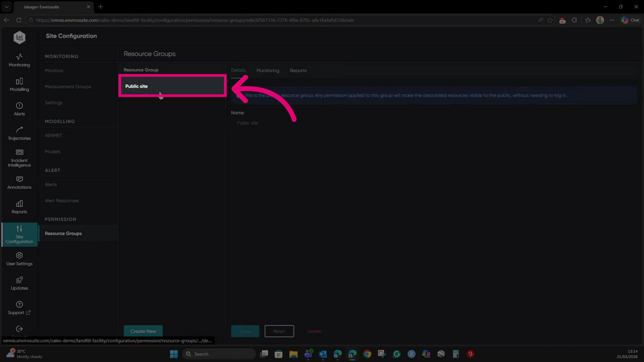
Task: Open Monitoring in the main navigation sidebar
Action: click(19, 60)
